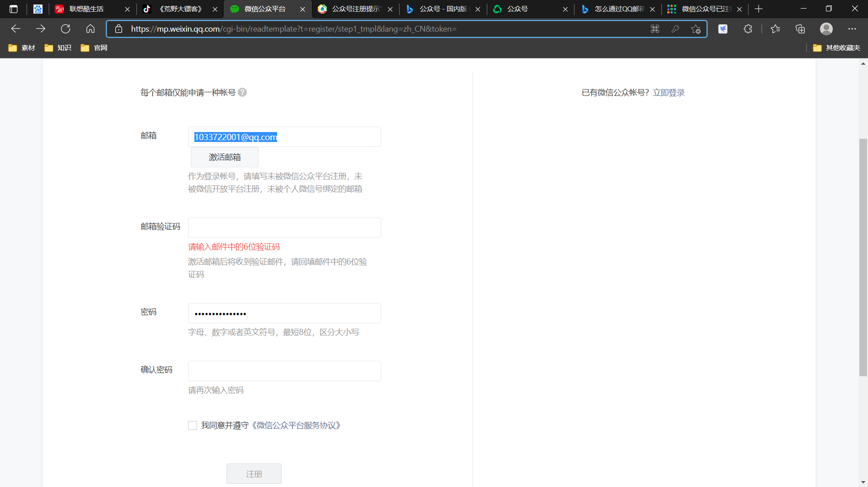Image resolution: width=868 pixels, height=487 pixels.
Task: Click the 激活邮箱 button
Action: [225, 157]
